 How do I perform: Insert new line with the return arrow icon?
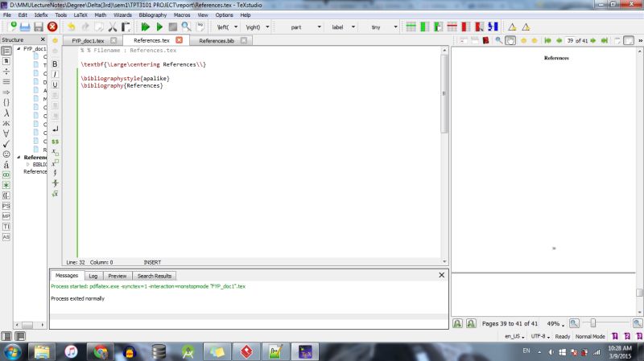point(55,129)
